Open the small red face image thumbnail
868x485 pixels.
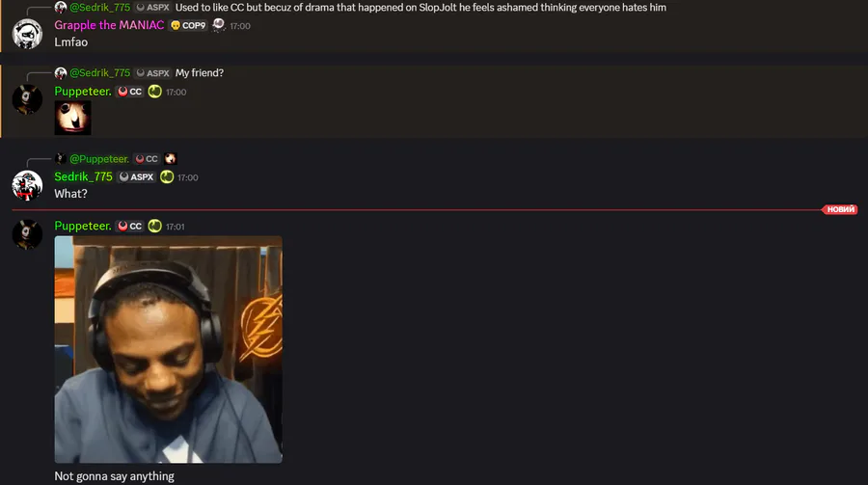point(72,118)
